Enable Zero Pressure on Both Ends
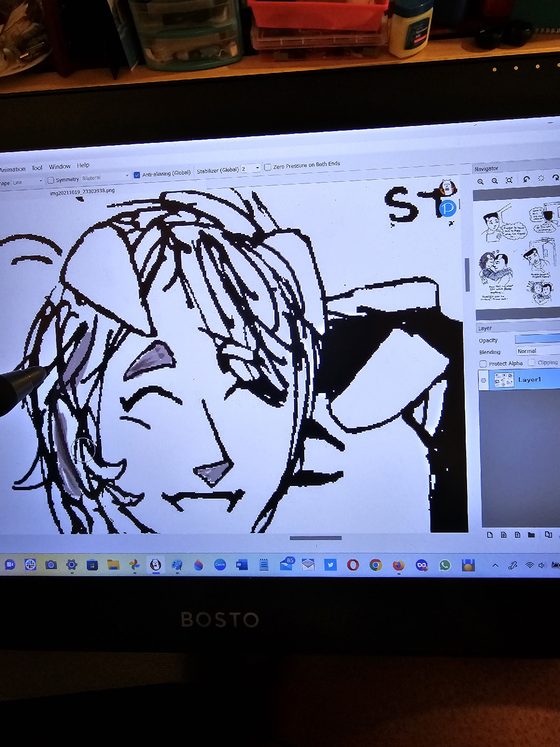The height and width of the screenshot is (747, 560). (x=268, y=167)
